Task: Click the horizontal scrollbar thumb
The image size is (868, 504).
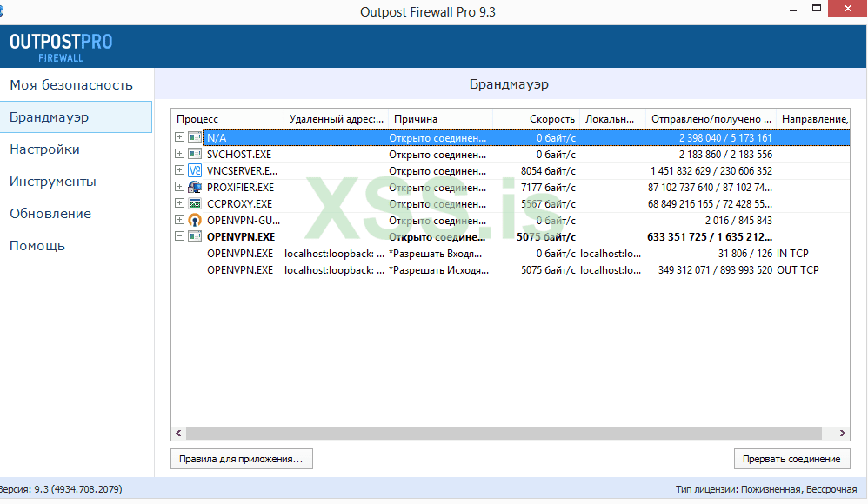Action: [504, 434]
